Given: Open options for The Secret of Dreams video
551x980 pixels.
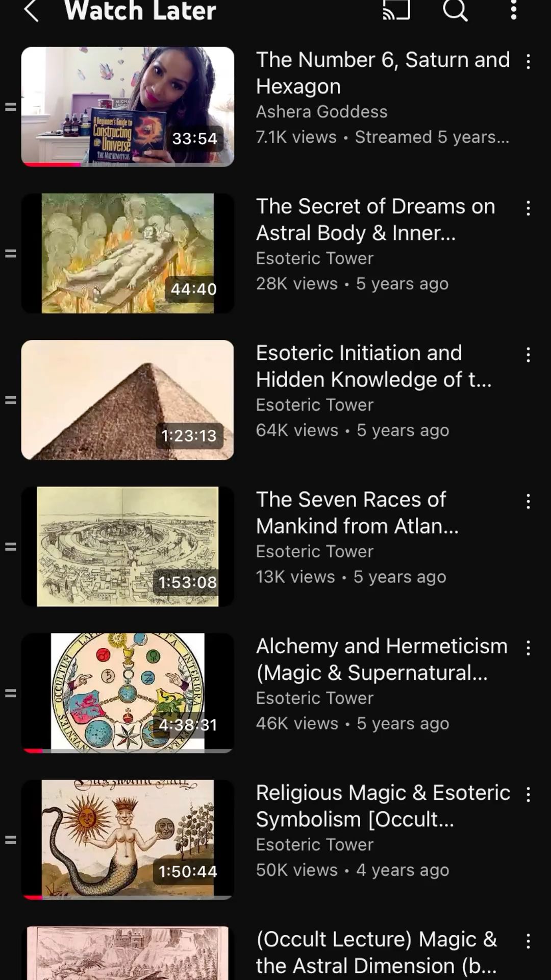Looking at the screenshot, I should (x=529, y=208).
